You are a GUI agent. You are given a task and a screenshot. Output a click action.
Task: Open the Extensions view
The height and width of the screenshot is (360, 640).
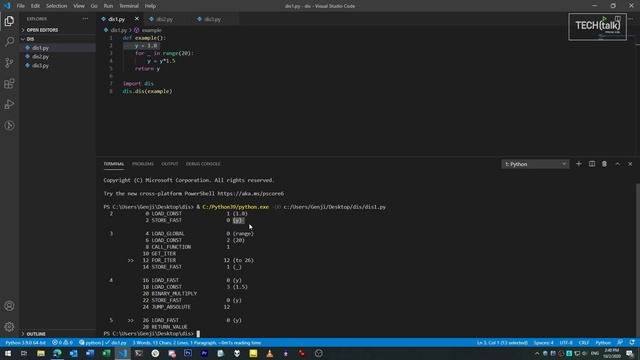point(9,84)
